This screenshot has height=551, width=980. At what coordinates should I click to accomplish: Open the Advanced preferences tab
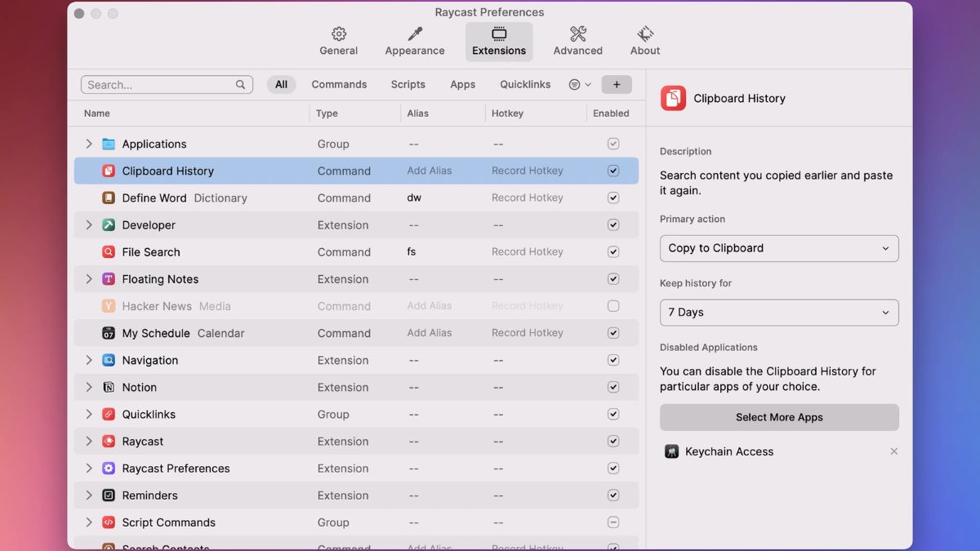tap(578, 42)
